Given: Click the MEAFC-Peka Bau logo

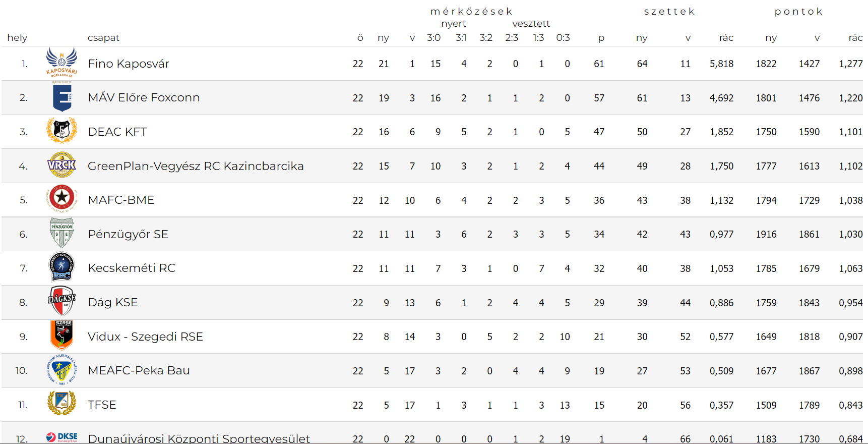Looking at the screenshot, I should 61,369.
